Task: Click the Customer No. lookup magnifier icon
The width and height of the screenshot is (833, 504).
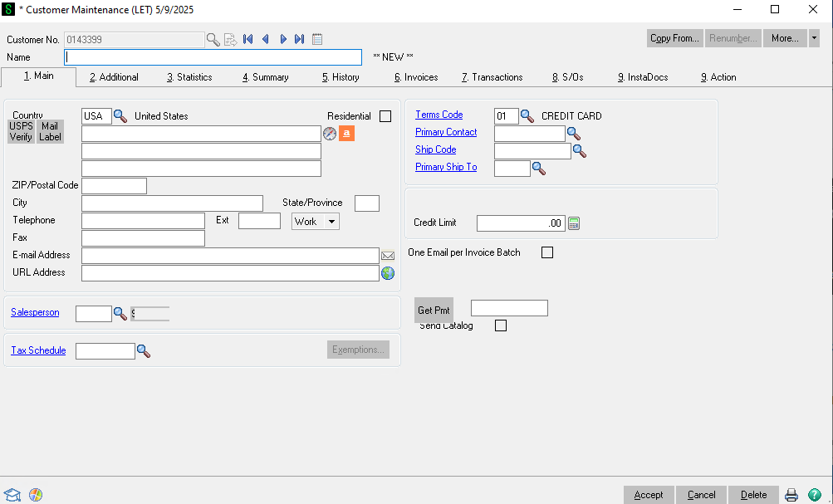Action: (x=213, y=39)
